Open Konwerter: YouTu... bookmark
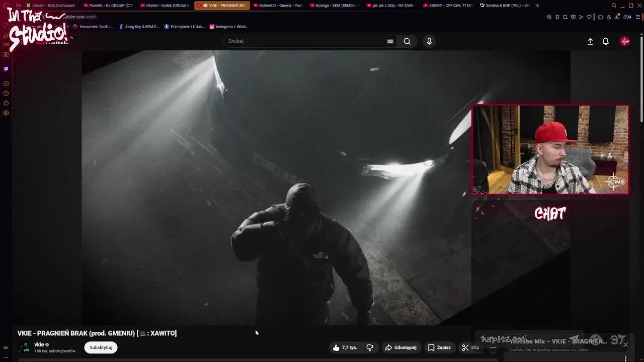This screenshot has height=362, width=644. pyautogui.click(x=93, y=27)
